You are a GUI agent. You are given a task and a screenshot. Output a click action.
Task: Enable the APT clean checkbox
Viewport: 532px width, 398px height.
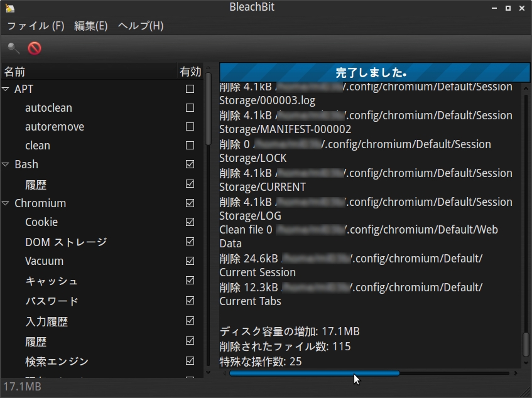tap(190, 146)
